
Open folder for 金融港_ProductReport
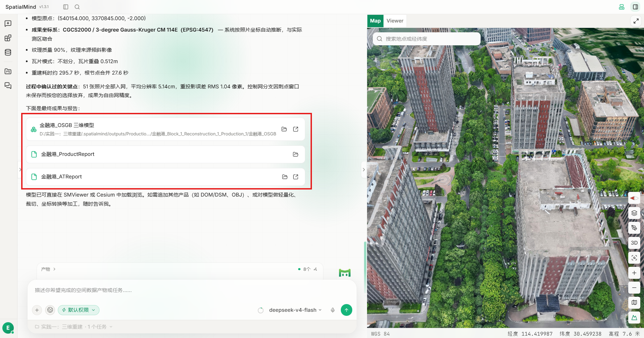pos(295,154)
